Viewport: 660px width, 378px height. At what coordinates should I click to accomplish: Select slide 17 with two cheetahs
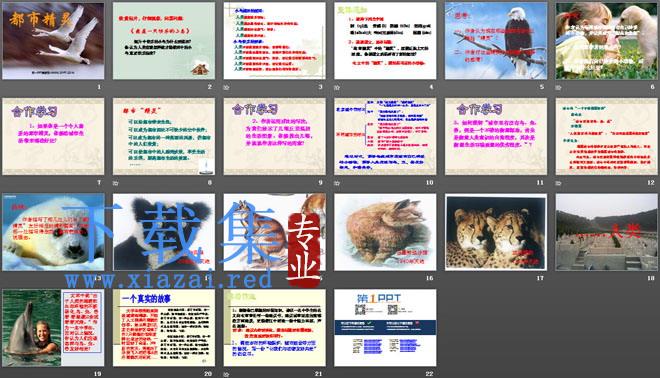(x=496, y=232)
